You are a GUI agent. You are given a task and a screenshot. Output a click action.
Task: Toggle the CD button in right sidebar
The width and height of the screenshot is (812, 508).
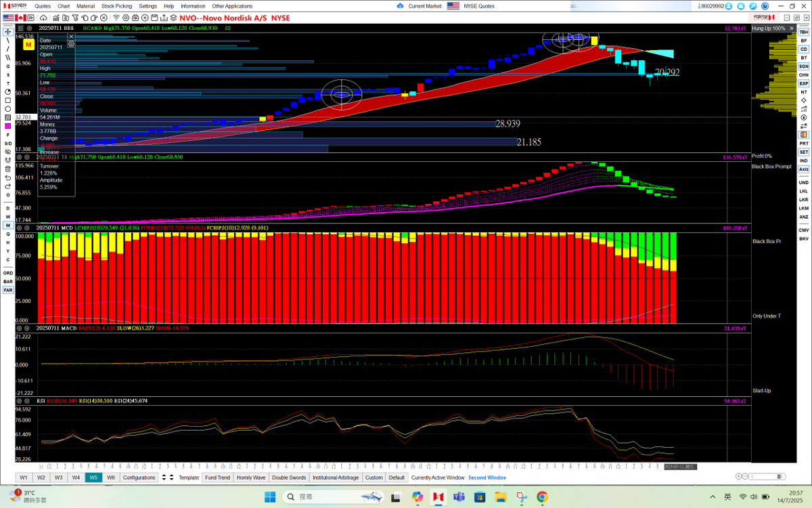[x=804, y=49]
